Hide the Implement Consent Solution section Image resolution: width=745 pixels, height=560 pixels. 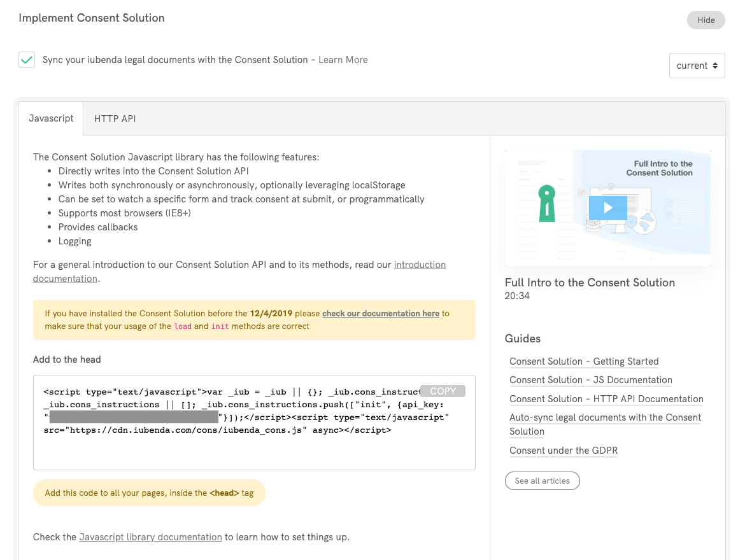(706, 20)
